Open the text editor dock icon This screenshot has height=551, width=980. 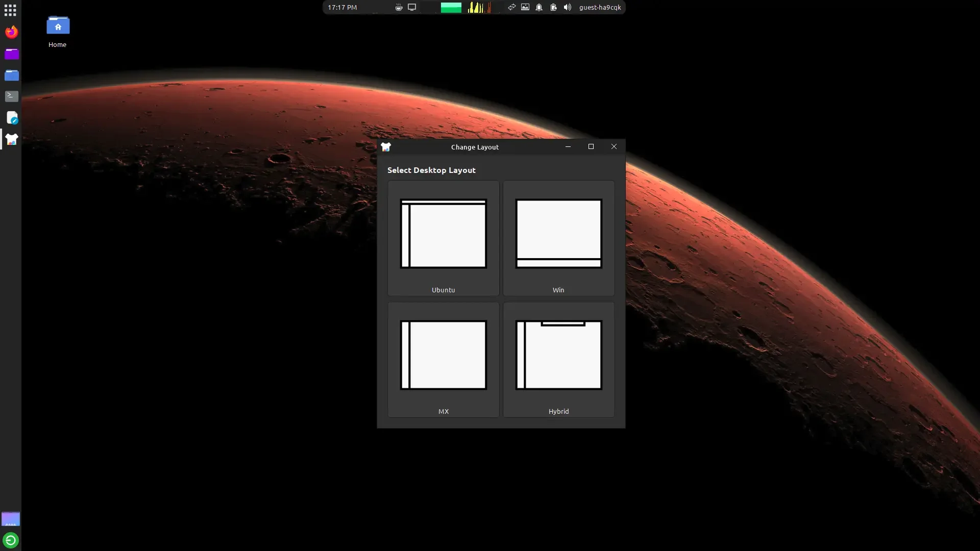click(x=12, y=118)
